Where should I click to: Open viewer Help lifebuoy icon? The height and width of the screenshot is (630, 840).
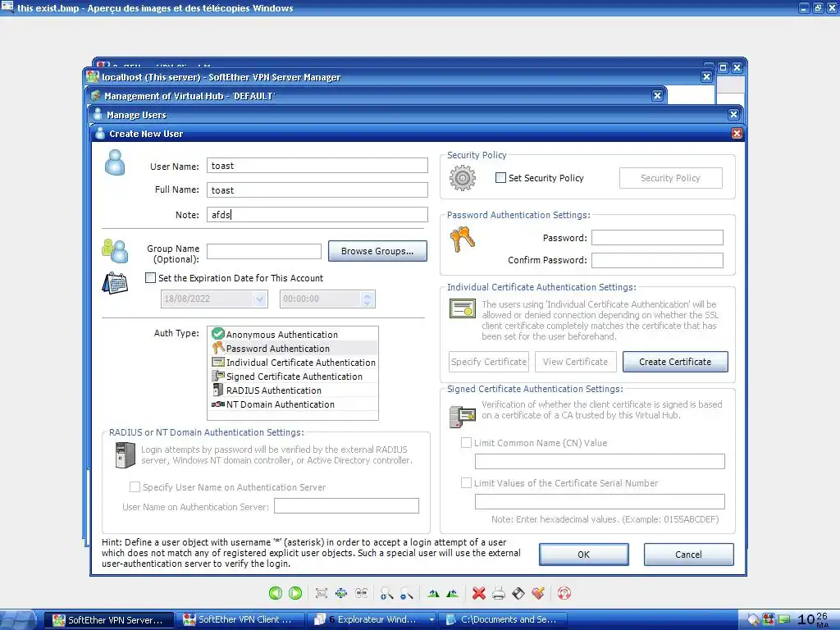point(564,593)
